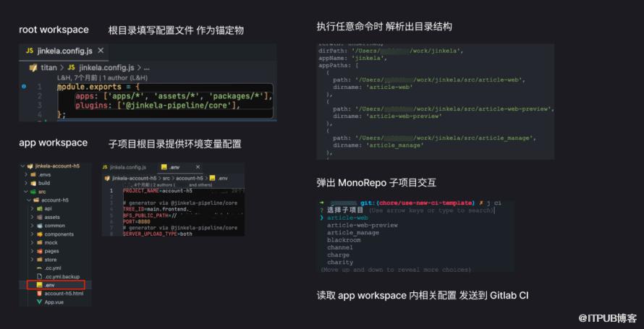Collapse the src folder chevron
The image size is (644, 329).
tap(26, 192)
